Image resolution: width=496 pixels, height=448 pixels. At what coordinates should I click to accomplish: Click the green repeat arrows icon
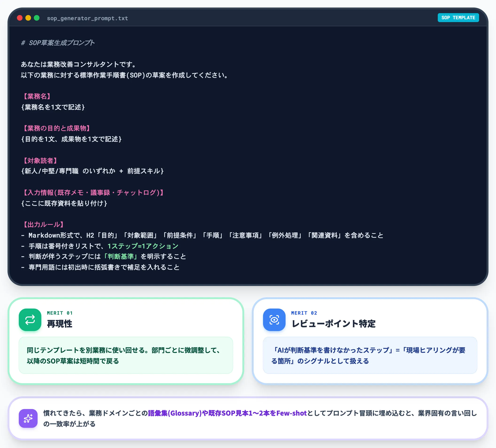(x=30, y=320)
